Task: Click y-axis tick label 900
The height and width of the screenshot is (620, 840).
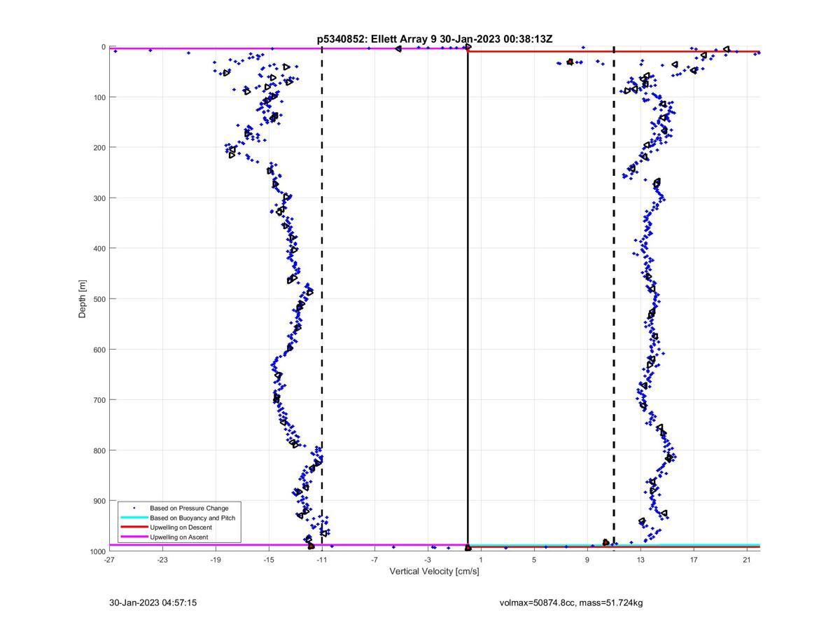Action: click(x=99, y=501)
